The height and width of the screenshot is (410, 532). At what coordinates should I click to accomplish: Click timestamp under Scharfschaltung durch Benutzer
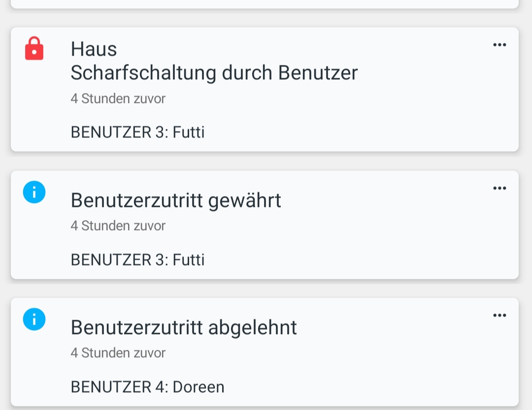pyautogui.click(x=118, y=99)
